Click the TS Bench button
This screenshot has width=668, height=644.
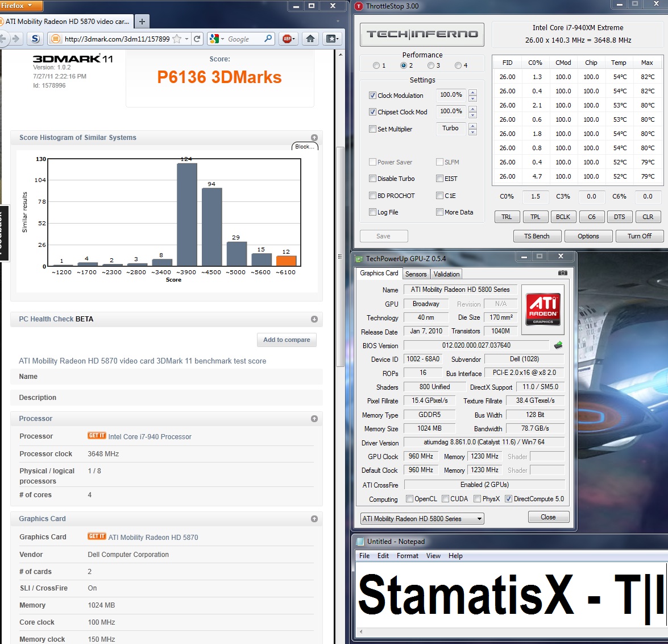coord(537,236)
